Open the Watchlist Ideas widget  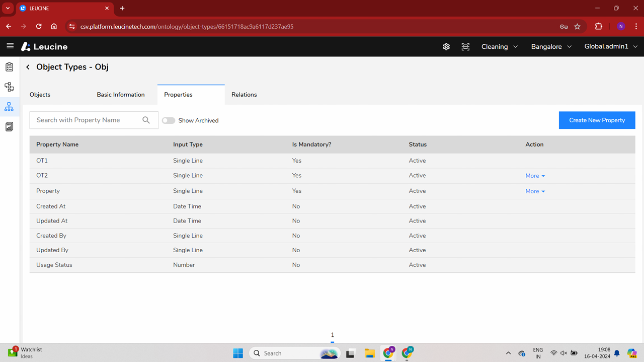(x=25, y=352)
